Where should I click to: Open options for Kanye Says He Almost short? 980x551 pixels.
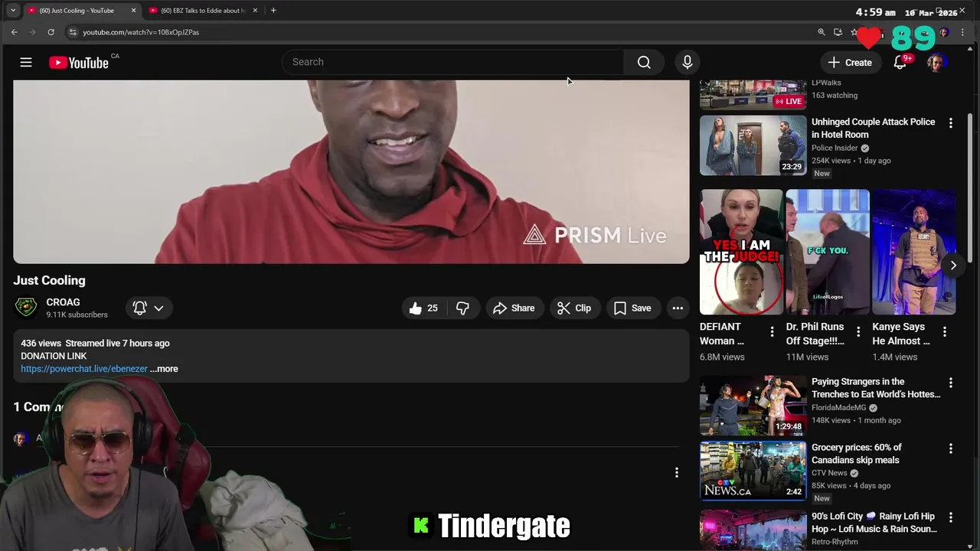click(x=945, y=332)
